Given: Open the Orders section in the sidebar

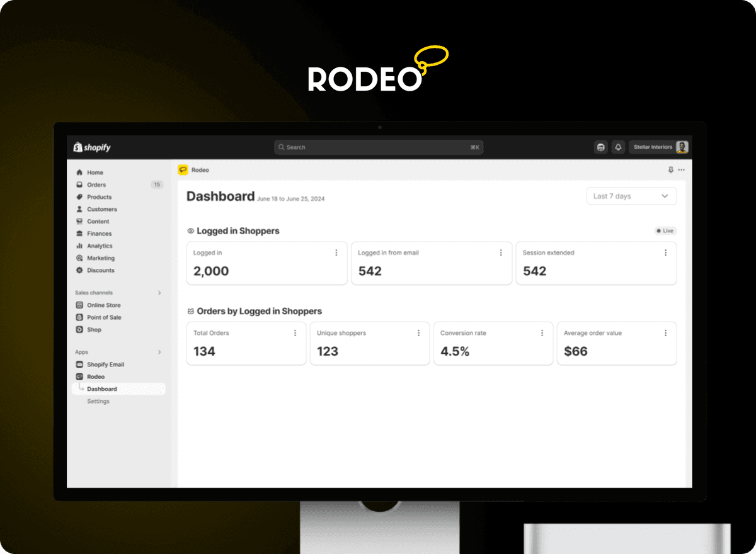Looking at the screenshot, I should tap(96, 184).
